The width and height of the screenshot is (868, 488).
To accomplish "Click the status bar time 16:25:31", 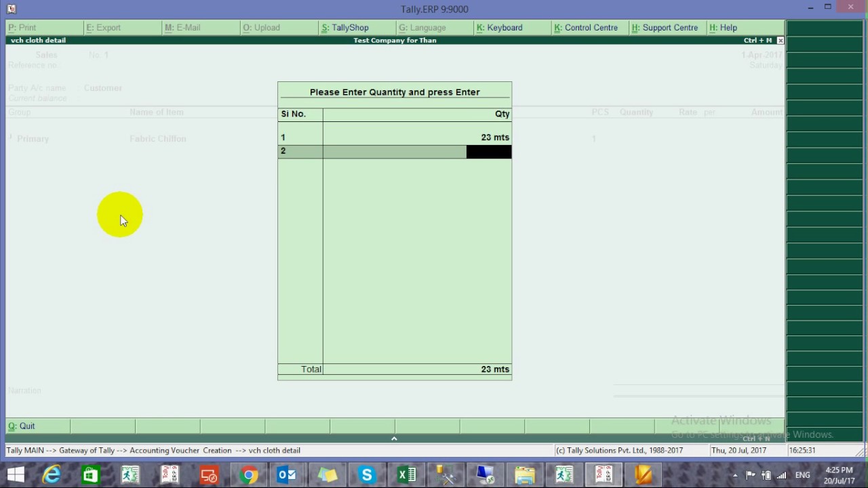I will point(803,451).
